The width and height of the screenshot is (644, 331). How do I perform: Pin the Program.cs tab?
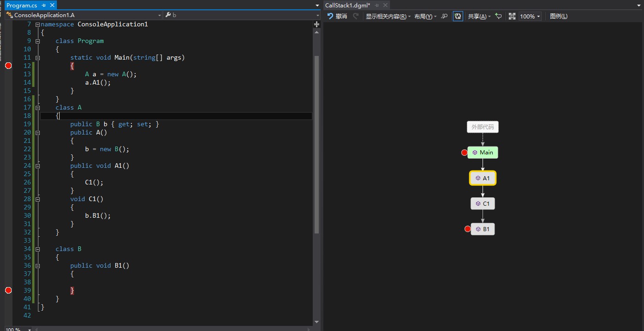click(44, 6)
